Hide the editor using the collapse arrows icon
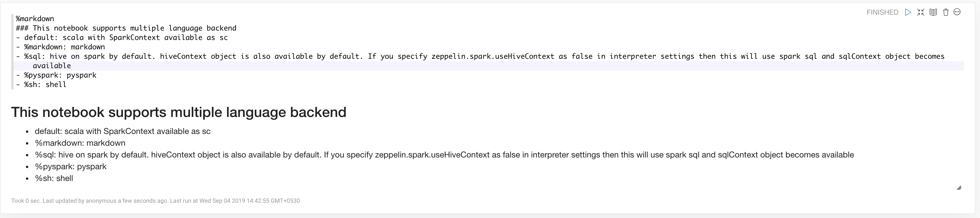 coord(920,12)
